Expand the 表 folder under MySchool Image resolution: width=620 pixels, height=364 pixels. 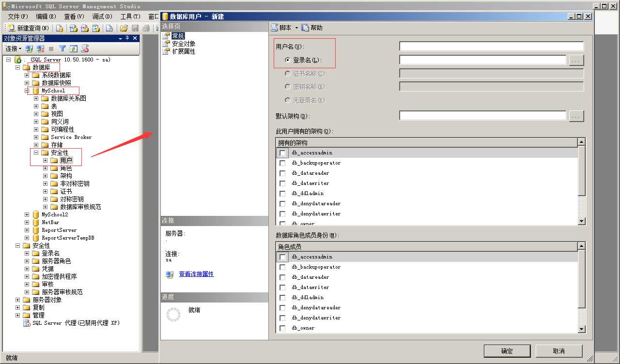(36, 106)
